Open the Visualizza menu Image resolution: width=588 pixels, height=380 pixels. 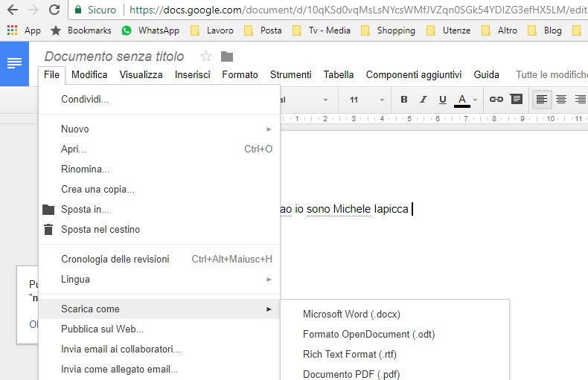coord(141,74)
